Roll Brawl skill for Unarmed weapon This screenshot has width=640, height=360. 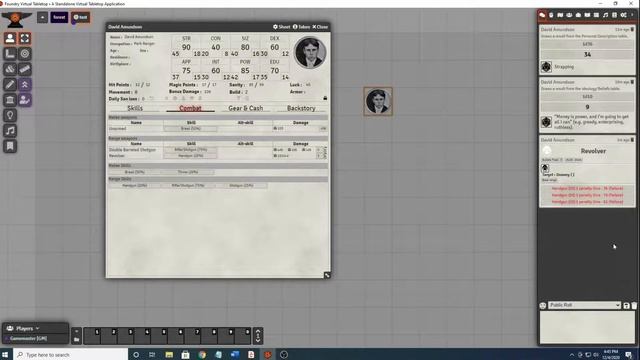pos(191,129)
